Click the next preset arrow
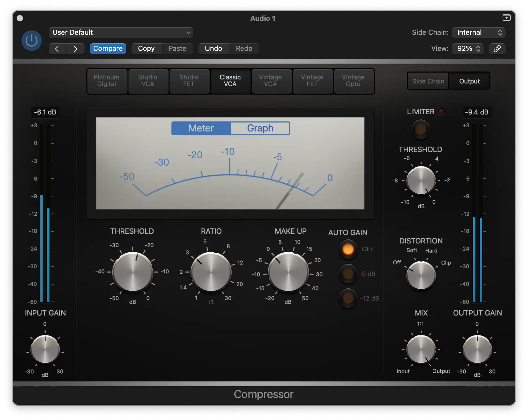Image resolution: width=528 pixels, height=420 pixels. [x=75, y=49]
